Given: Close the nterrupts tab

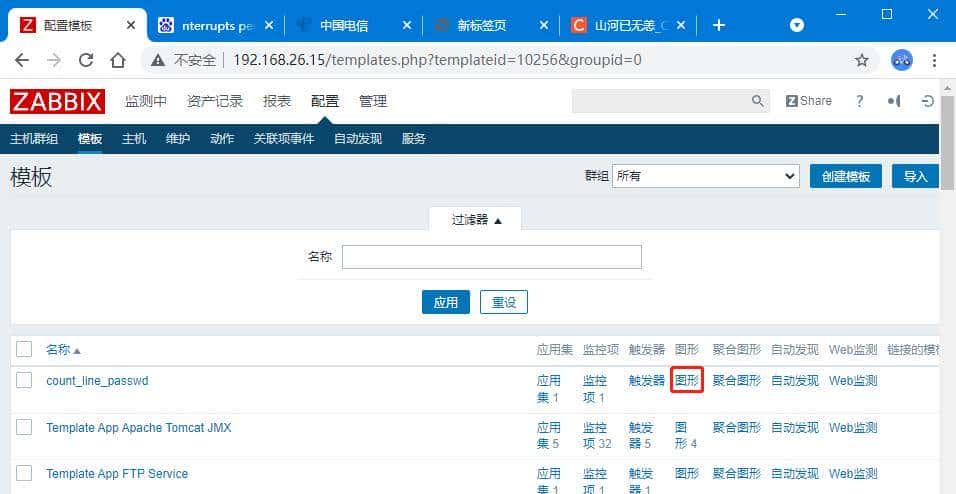Looking at the screenshot, I should click(269, 25).
